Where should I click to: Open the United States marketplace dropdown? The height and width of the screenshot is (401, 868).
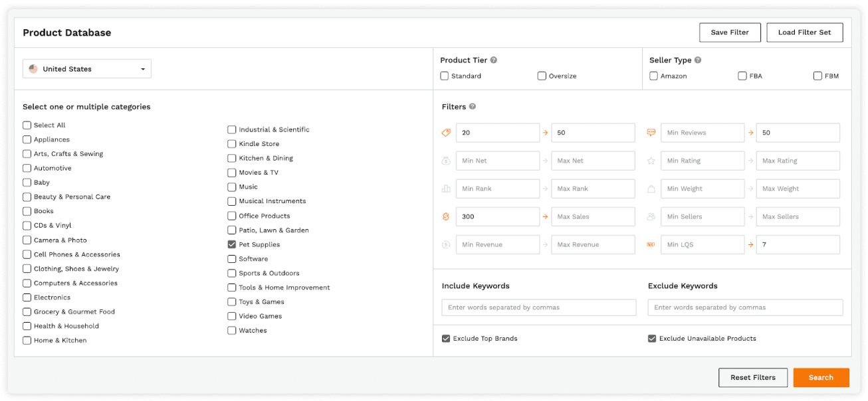[87, 69]
